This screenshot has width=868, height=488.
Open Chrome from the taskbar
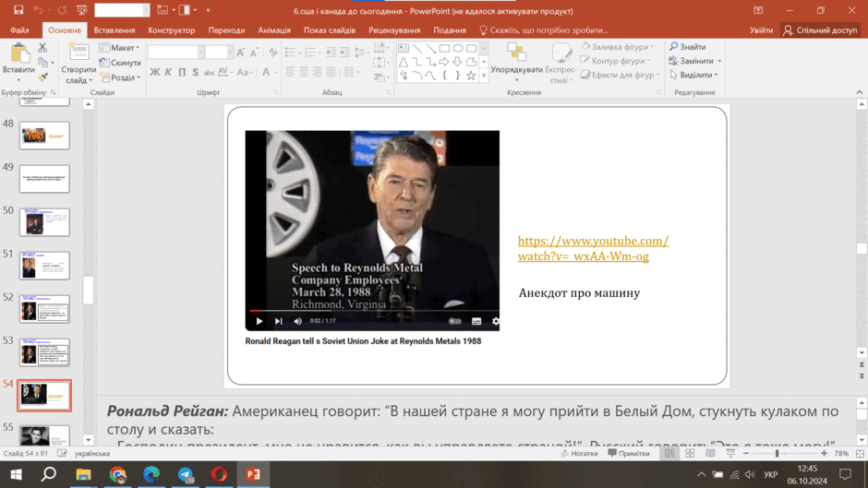117,474
